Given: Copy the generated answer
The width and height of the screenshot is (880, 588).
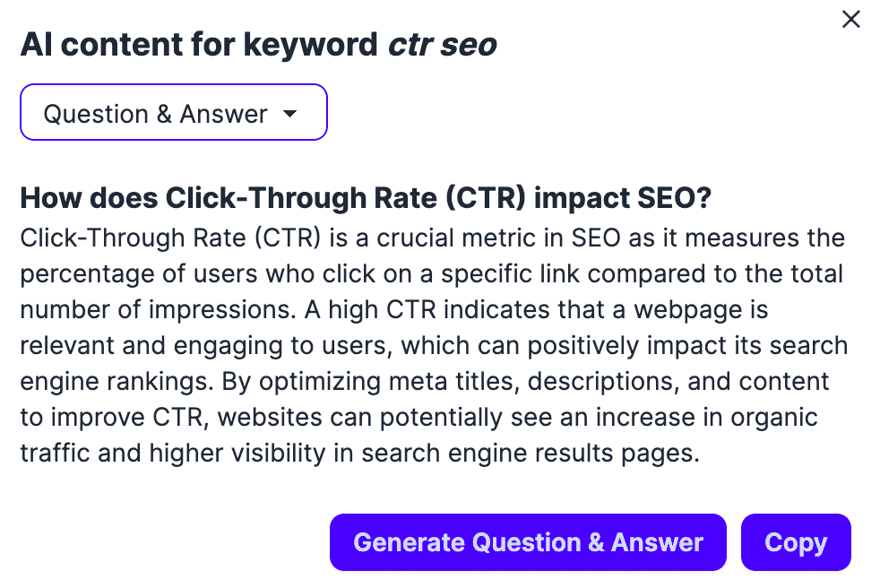Looking at the screenshot, I should click(x=795, y=542).
